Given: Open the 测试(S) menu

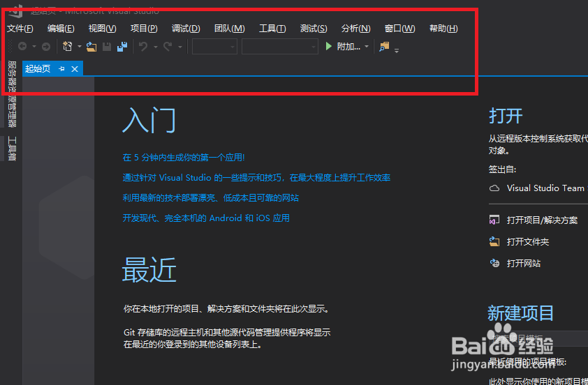Looking at the screenshot, I should (x=314, y=29).
